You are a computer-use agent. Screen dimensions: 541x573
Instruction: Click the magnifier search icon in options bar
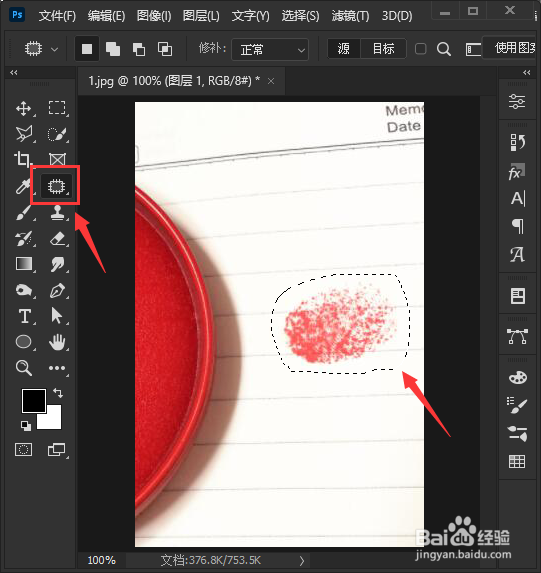coord(444,49)
